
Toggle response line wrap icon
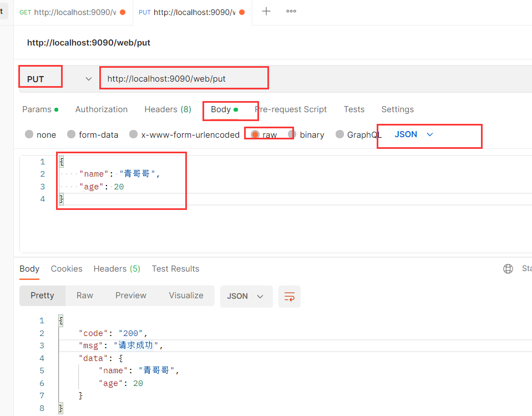point(290,297)
